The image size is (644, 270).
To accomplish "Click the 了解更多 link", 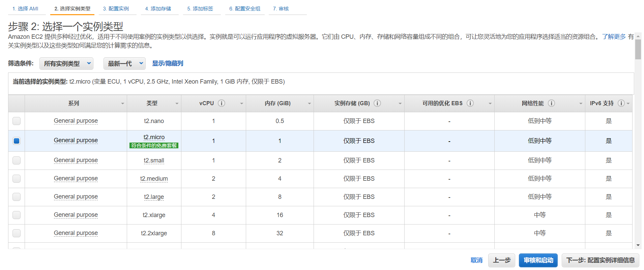I will pyautogui.click(x=614, y=36).
